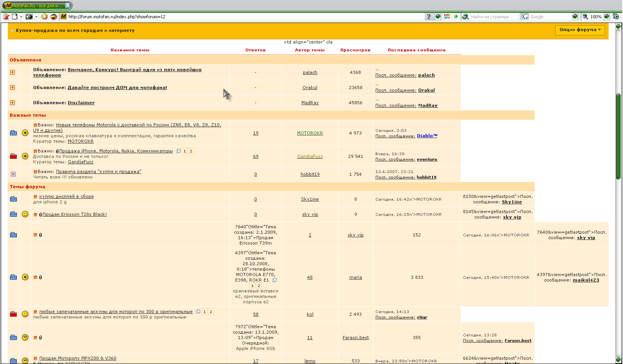This screenshot has width=623, height=364.
Task: Click the 'Название темы' column header
Action: (x=130, y=50)
